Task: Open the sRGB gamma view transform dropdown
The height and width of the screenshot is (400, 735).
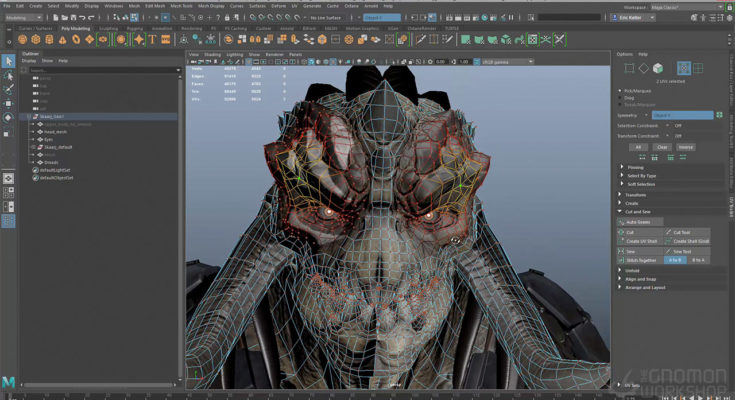Action: (x=508, y=62)
